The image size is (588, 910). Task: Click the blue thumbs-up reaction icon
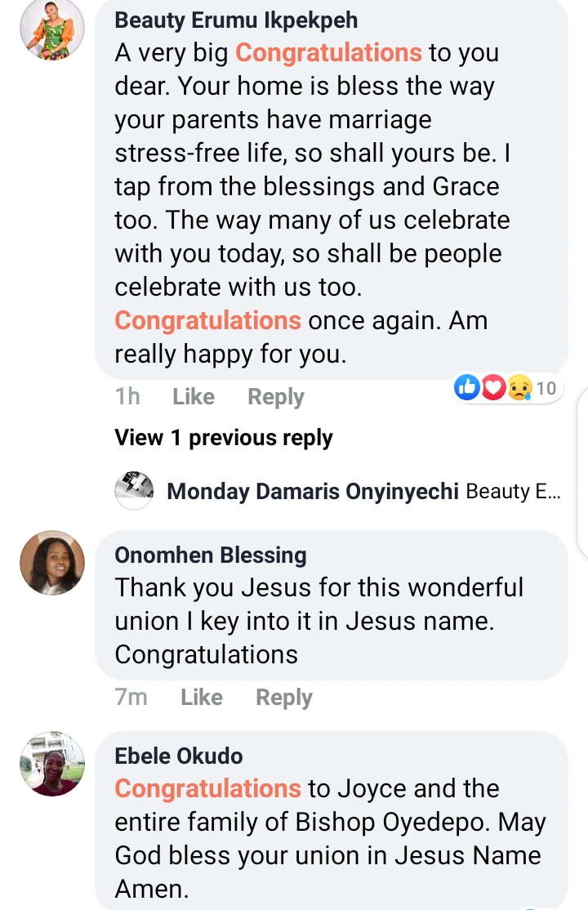point(467,389)
